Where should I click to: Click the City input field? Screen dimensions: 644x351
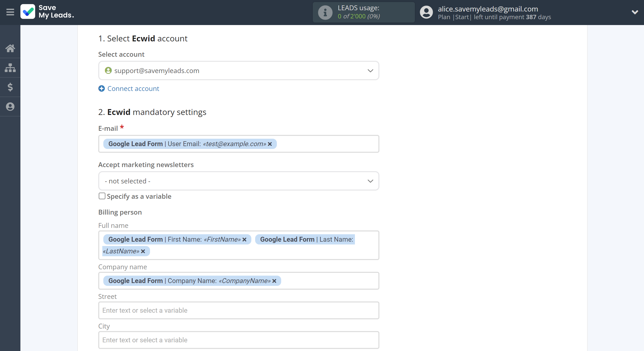pyautogui.click(x=239, y=340)
